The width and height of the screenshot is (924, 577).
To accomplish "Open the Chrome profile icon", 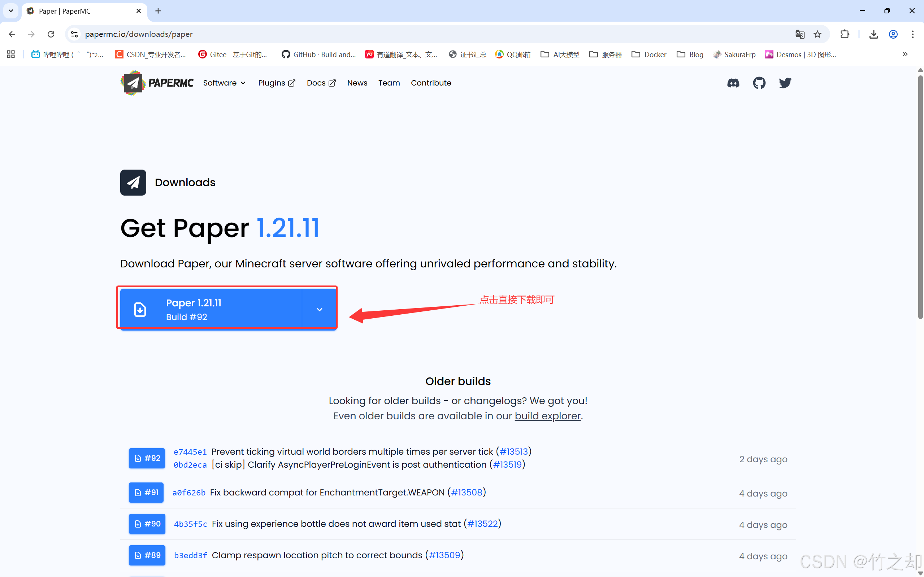I will click(x=893, y=34).
